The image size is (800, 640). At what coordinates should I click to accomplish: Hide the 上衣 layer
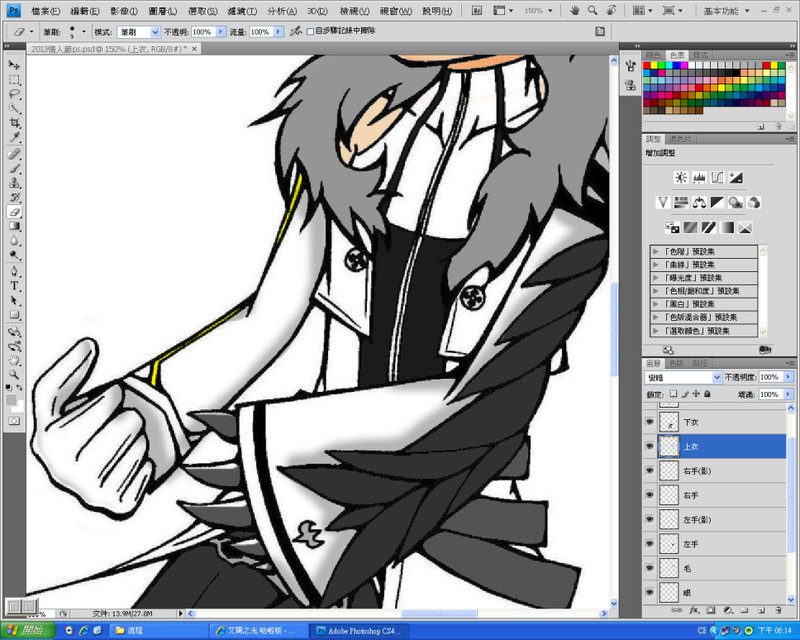[649, 446]
